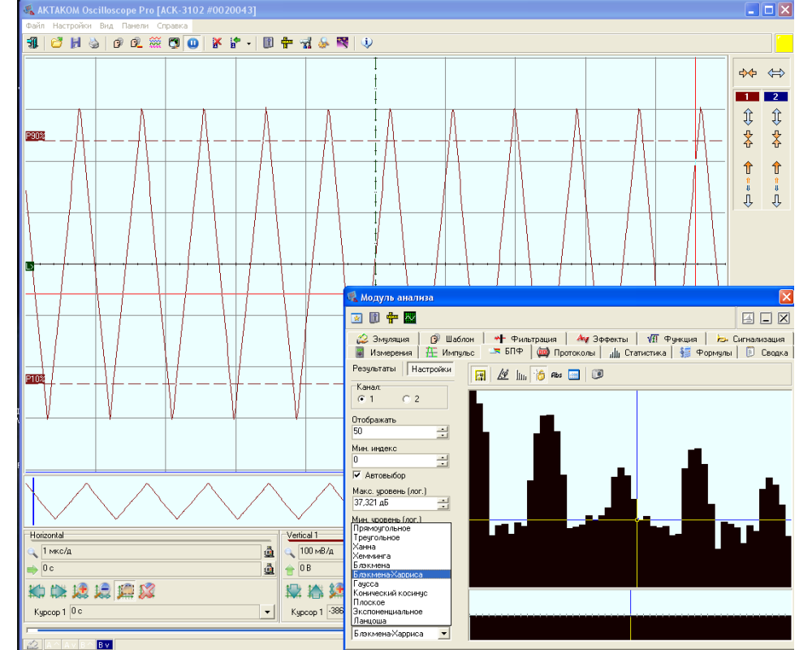
Task: Click the yellow color indicator square
Action: (784, 43)
